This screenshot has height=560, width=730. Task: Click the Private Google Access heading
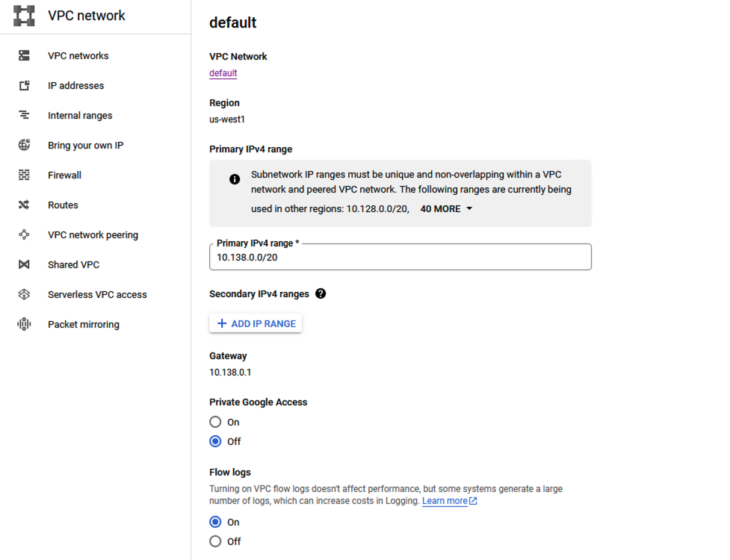pos(259,402)
